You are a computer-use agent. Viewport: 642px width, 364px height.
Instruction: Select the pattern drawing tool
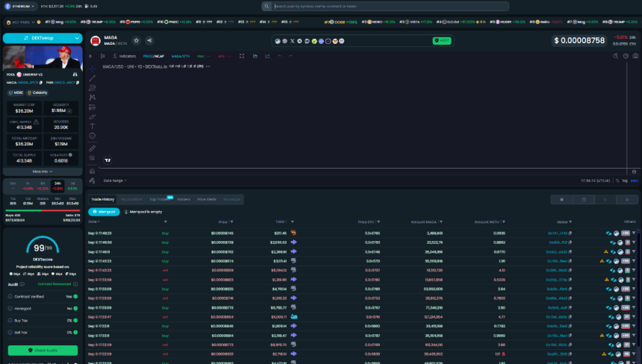point(92,97)
